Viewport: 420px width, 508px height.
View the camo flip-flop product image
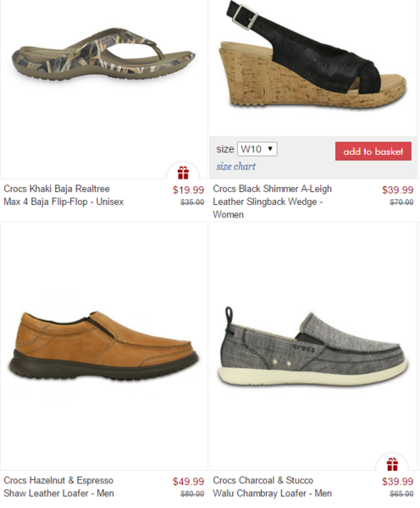pos(103,55)
